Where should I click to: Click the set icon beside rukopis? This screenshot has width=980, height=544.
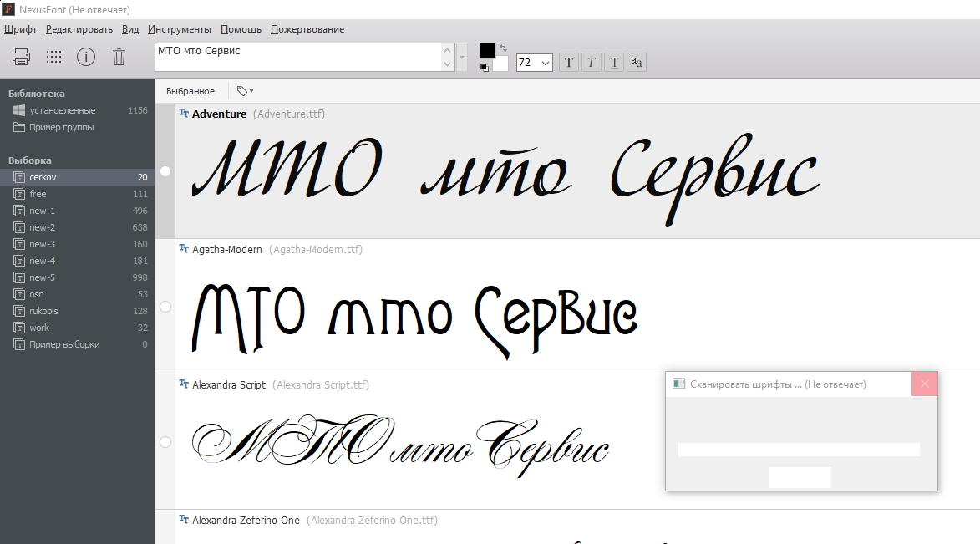[x=19, y=311]
